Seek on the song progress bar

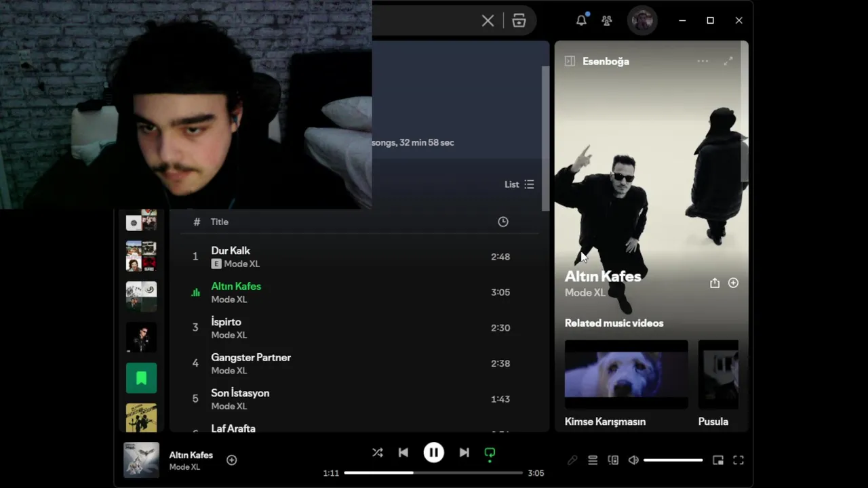coord(433,472)
